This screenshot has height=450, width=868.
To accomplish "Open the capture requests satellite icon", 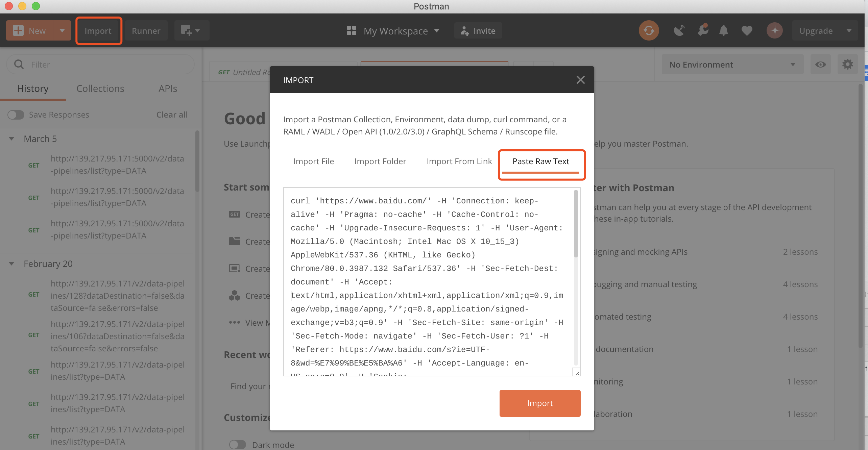I will [x=679, y=30].
